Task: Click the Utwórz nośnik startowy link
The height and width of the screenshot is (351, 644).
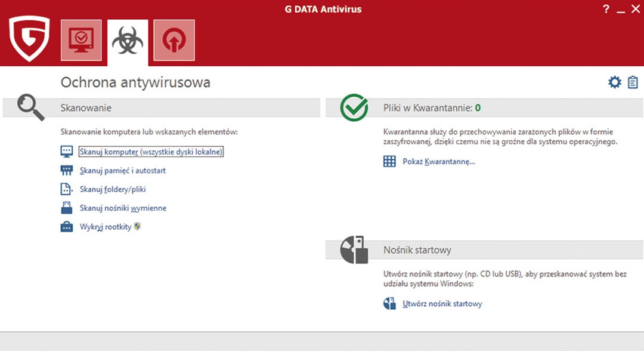Action: coord(442,303)
